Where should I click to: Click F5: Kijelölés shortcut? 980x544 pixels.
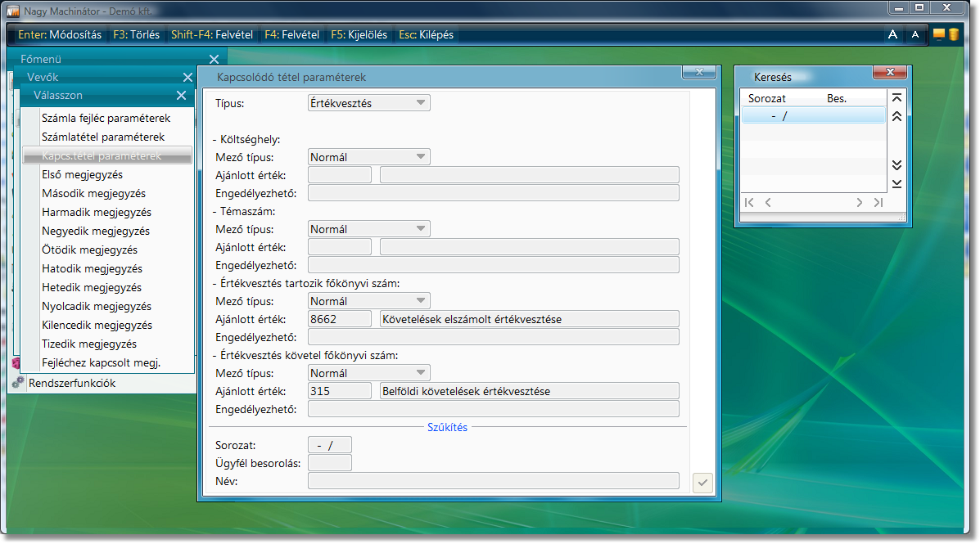pos(359,35)
